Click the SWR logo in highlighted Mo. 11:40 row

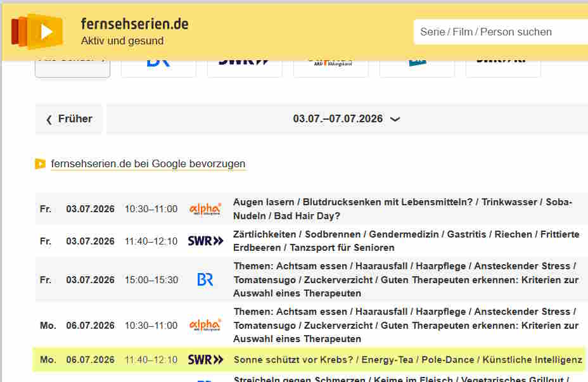pyautogui.click(x=205, y=360)
